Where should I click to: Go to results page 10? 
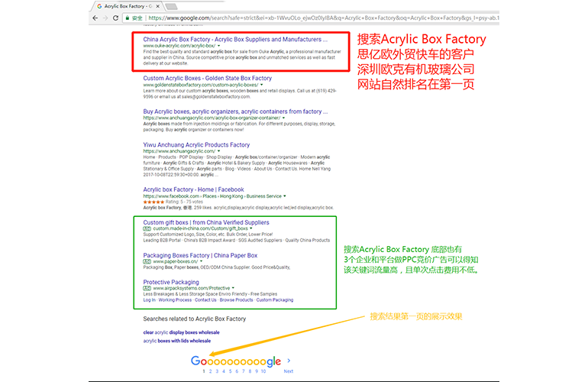pyautogui.click(x=263, y=371)
